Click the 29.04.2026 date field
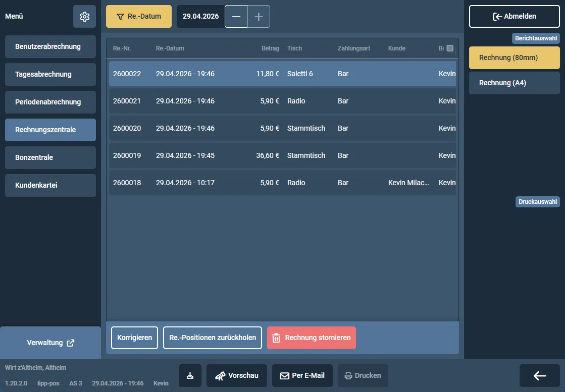 click(201, 16)
